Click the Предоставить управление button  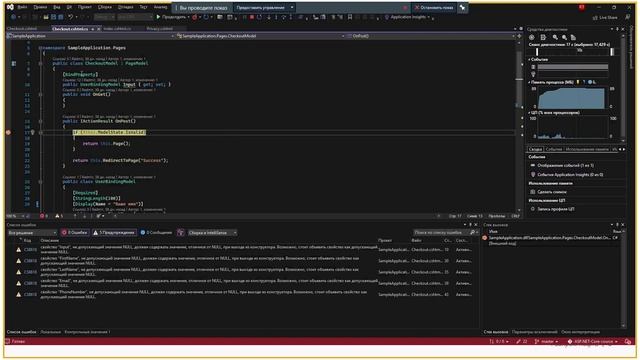coord(261,7)
